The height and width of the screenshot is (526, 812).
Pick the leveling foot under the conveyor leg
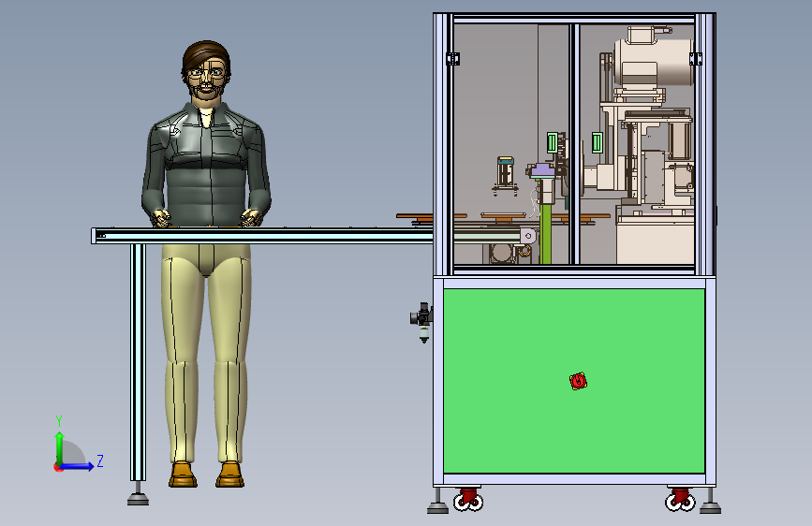tap(138, 496)
